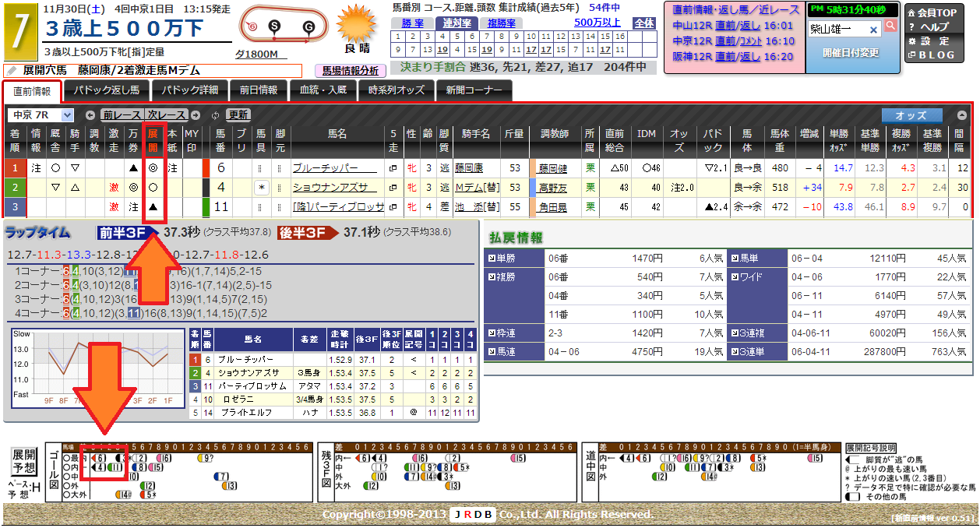Click 開催日付変更 button

851,52
